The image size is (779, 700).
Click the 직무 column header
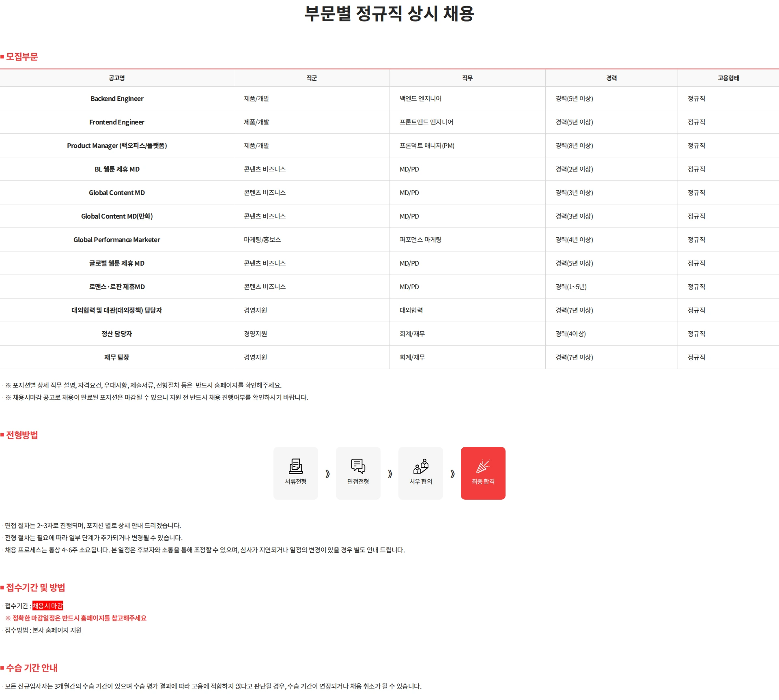point(467,78)
